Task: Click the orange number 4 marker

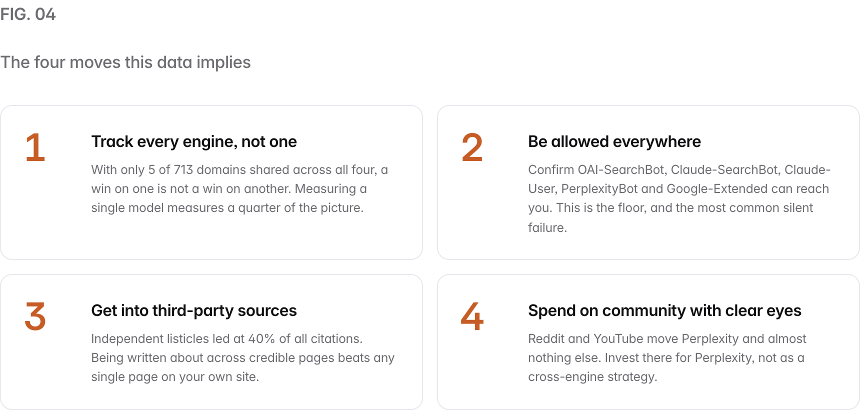Action: coord(472,316)
